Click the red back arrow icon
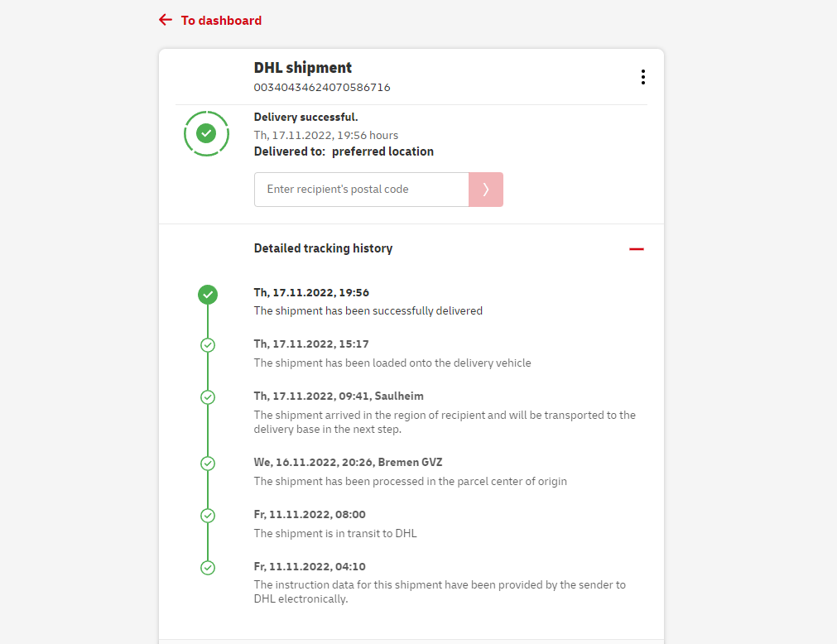Viewport: 837px width, 644px height. pyautogui.click(x=166, y=20)
